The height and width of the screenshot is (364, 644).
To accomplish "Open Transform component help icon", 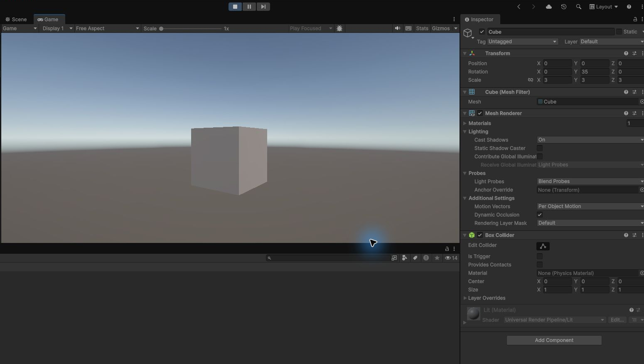I will (626, 53).
